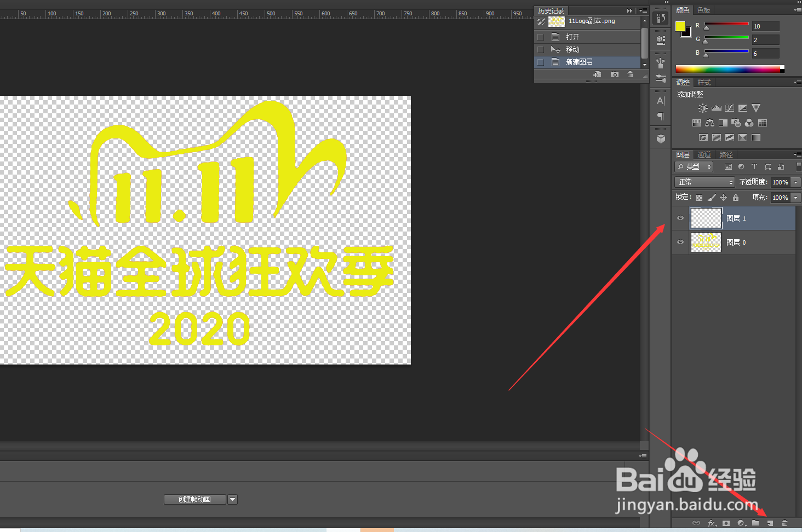This screenshot has width=802, height=532.
Task: Open the Brush panel dock icon
Action: [x=661, y=63]
